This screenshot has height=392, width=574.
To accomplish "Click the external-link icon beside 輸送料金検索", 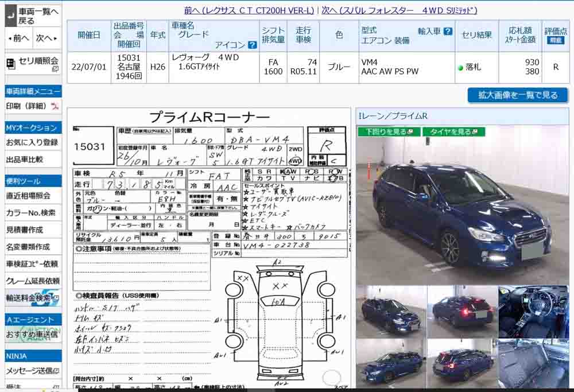I will point(56,298).
